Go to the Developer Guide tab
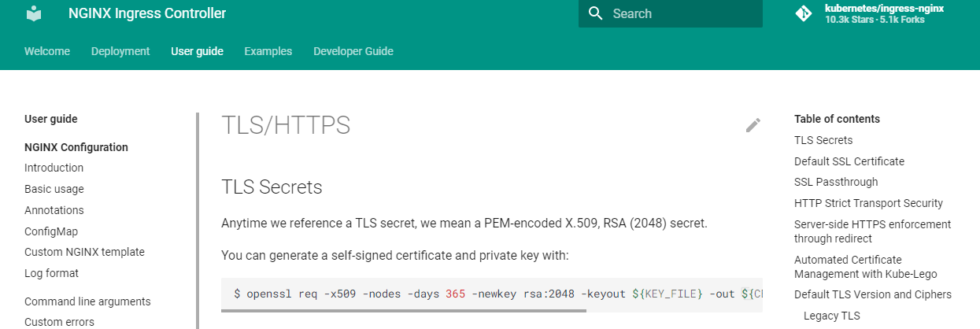The width and height of the screenshot is (980, 329). click(x=353, y=51)
